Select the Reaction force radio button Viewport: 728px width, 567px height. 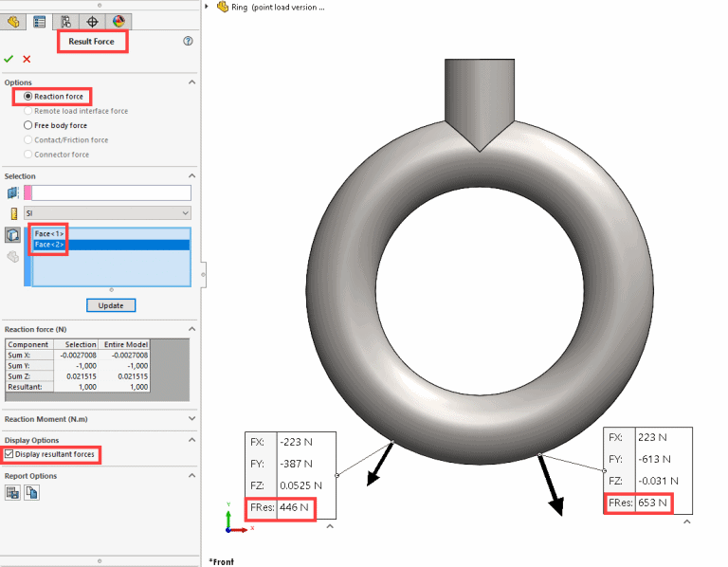(28, 97)
